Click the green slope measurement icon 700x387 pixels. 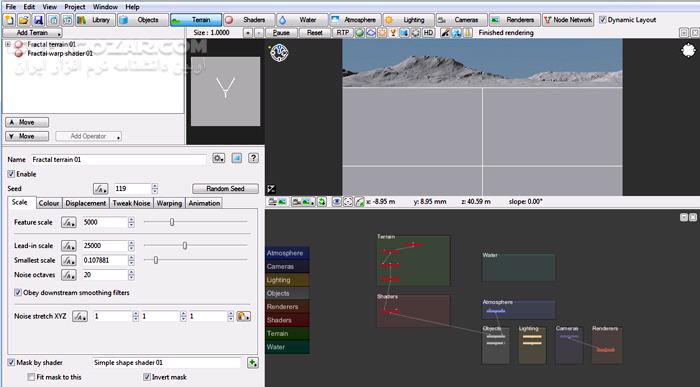[x=360, y=202]
